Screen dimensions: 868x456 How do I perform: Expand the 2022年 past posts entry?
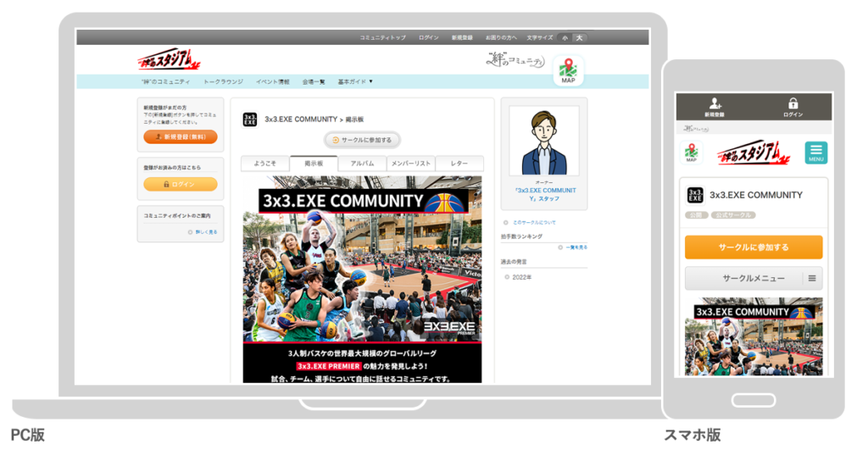click(520, 276)
